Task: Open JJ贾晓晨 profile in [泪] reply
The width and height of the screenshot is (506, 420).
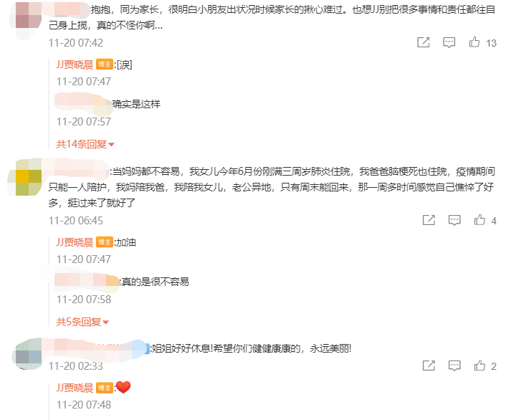Action: tap(75, 65)
